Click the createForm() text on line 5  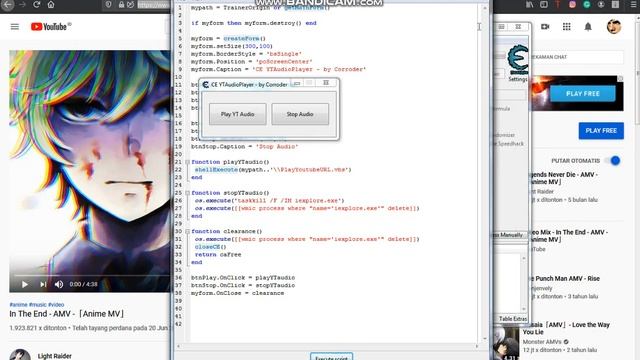(244, 38)
